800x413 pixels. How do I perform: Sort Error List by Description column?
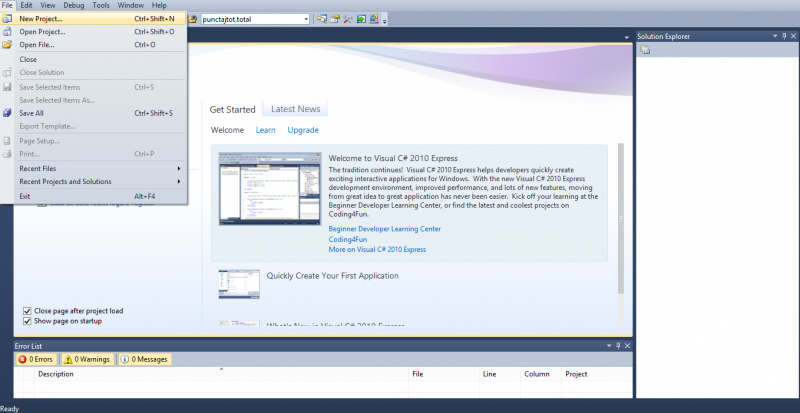coord(221,374)
